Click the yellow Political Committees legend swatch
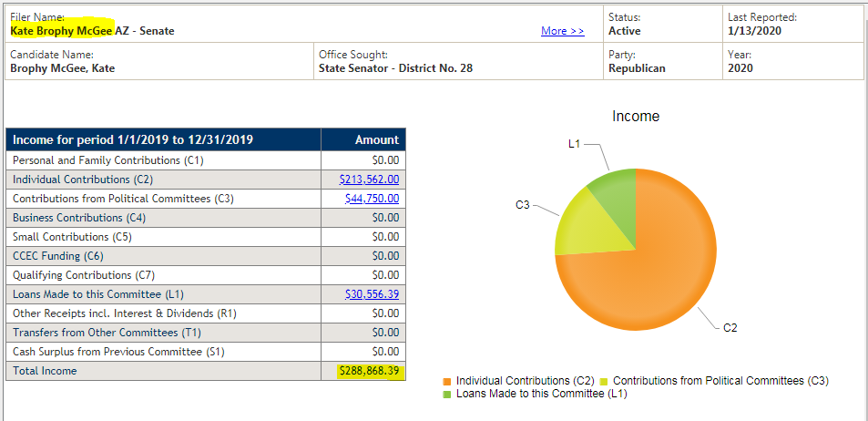The height and width of the screenshot is (421, 868). click(604, 381)
